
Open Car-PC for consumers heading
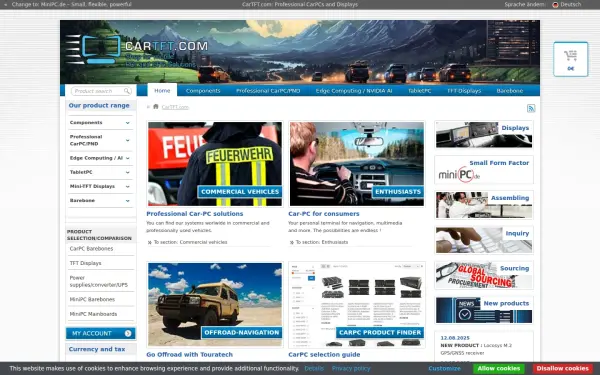324,214
